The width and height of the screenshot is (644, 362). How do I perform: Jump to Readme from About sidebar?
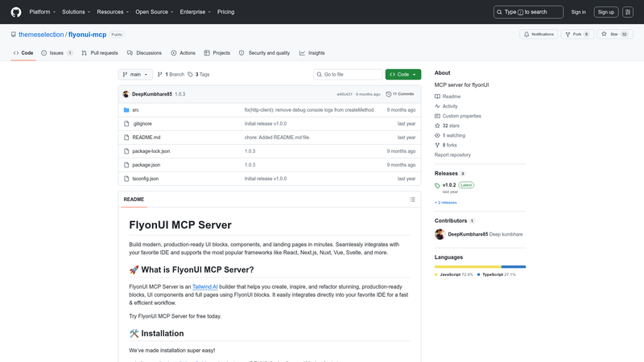click(x=448, y=97)
